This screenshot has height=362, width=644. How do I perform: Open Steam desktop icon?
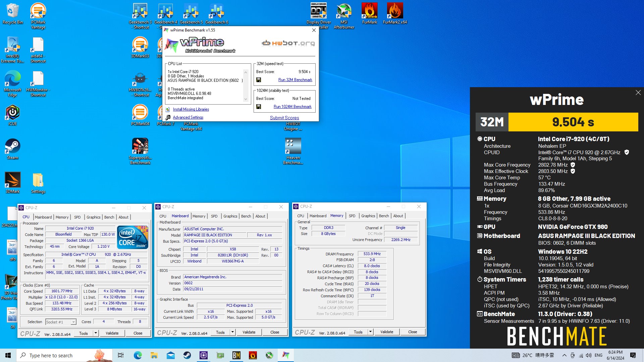coord(13,149)
